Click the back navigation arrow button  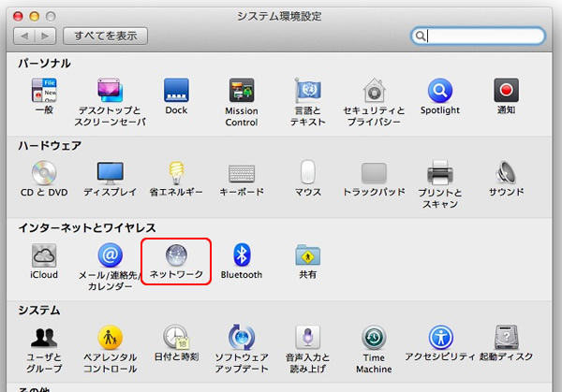click(x=27, y=36)
